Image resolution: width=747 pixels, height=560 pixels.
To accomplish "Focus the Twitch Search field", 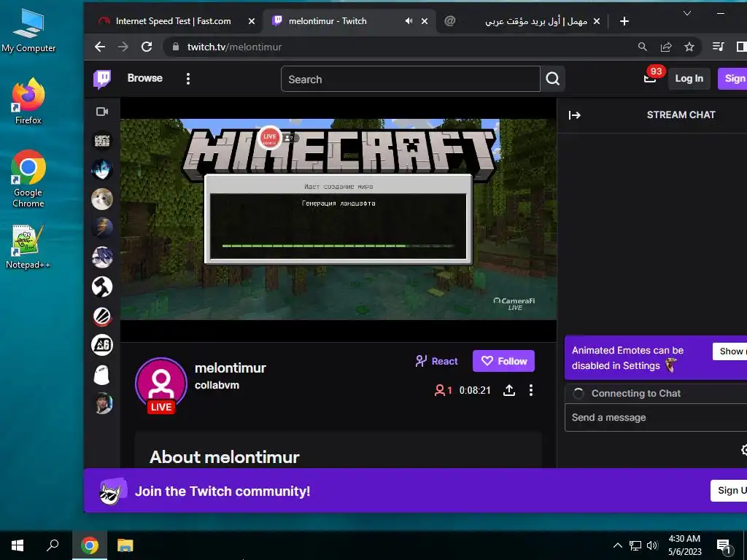I will (411, 79).
